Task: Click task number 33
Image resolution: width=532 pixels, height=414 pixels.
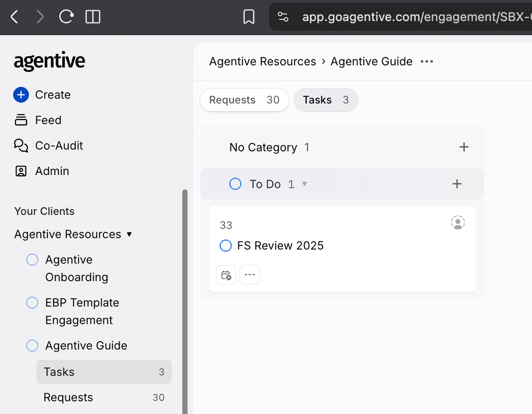Action: 226,225
